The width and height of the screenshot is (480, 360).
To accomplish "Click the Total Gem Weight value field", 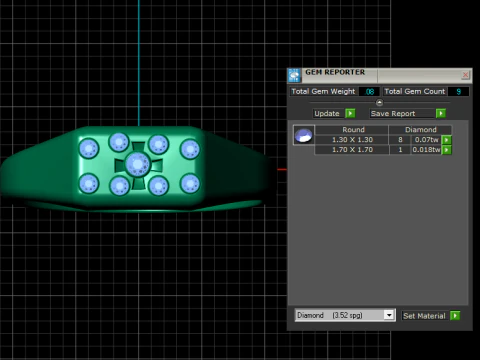I will coord(369,91).
